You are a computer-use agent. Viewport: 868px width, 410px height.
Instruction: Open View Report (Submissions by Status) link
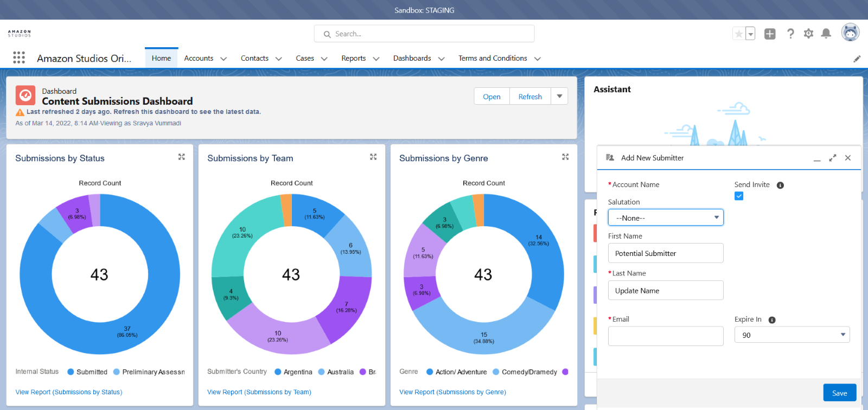click(69, 392)
